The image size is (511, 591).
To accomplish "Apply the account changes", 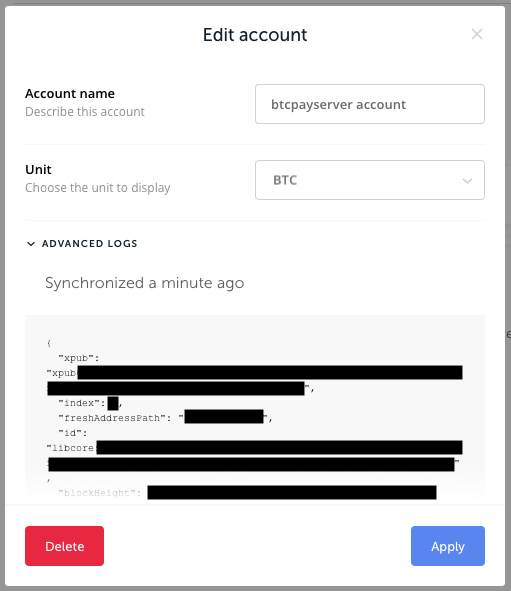I will tap(448, 546).
